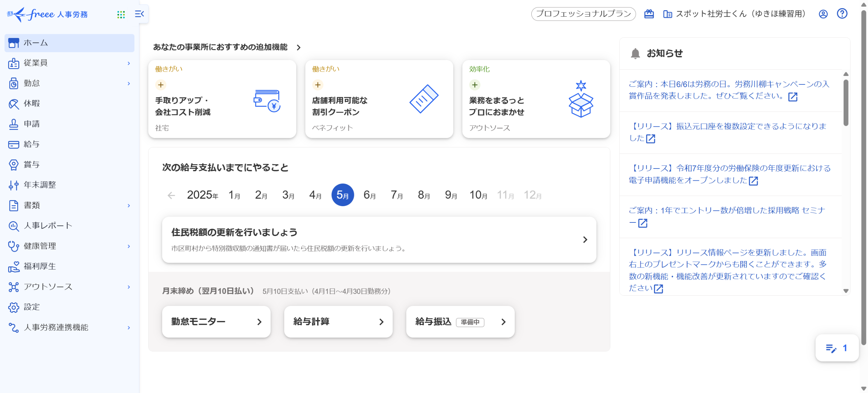
Task: Click the user account profile icon
Action: (823, 14)
